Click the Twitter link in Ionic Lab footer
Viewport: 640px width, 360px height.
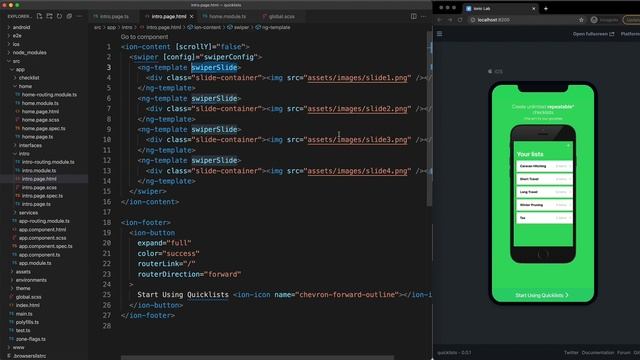(571, 352)
